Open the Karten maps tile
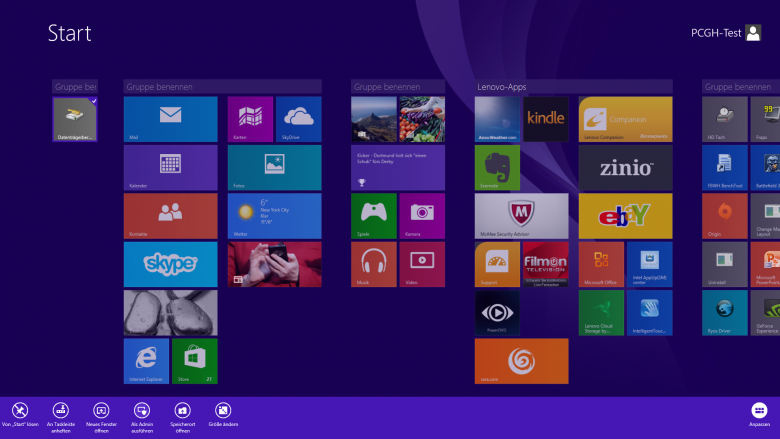 (x=250, y=119)
